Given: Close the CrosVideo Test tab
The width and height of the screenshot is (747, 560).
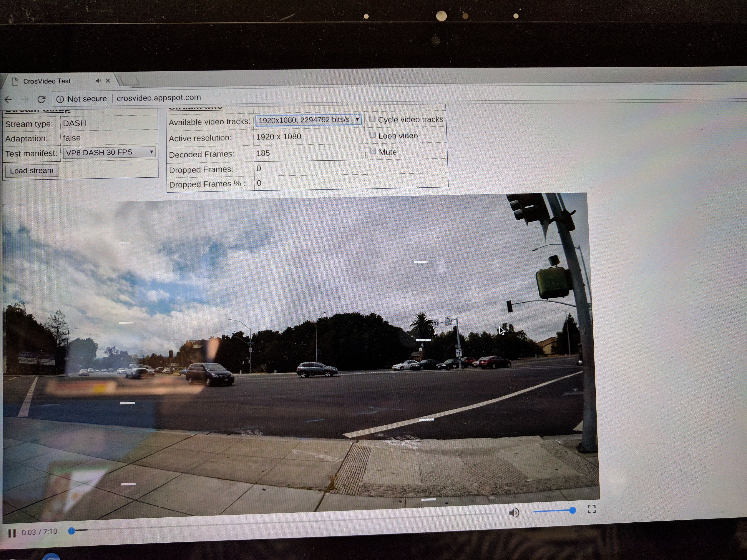Looking at the screenshot, I should pos(108,81).
